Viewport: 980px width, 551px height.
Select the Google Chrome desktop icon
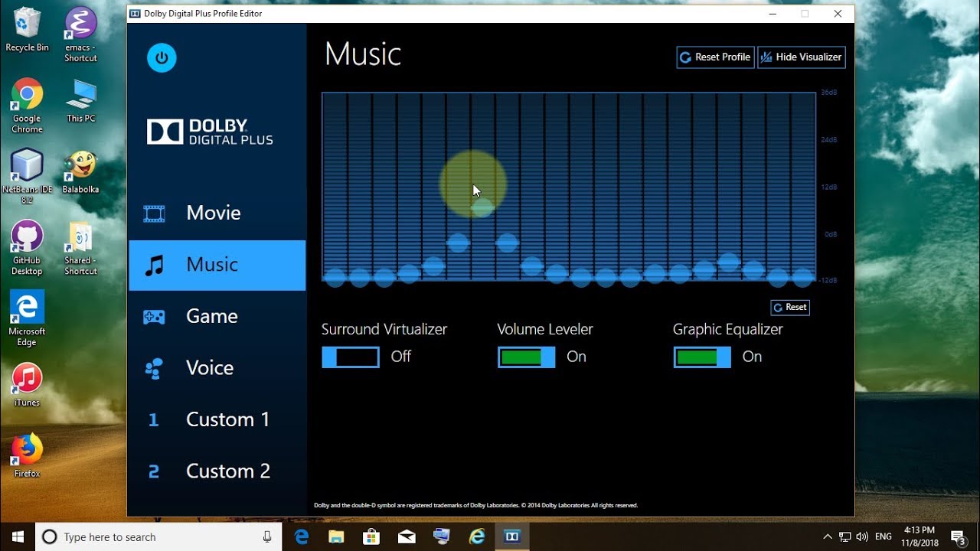[27, 106]
